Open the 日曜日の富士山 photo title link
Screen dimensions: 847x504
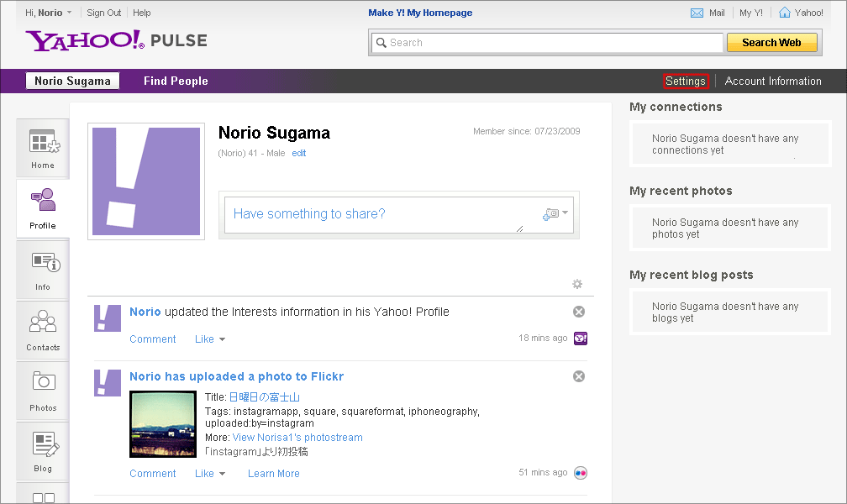[264, 397]
